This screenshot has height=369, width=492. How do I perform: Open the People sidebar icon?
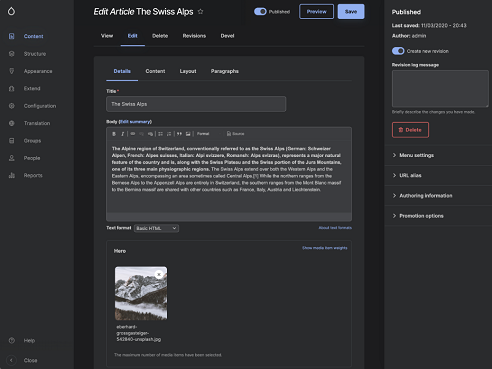pos(12,158)
